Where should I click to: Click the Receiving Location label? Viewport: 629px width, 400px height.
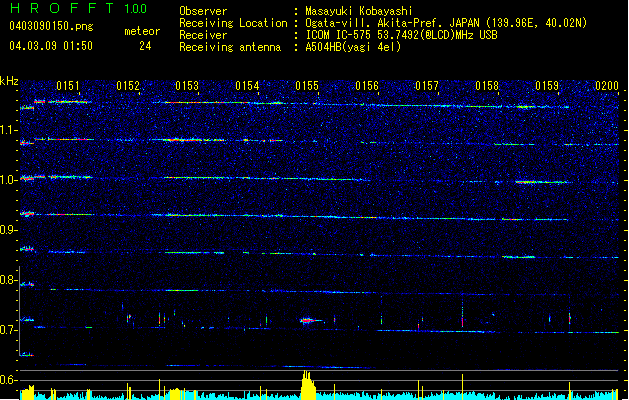pos(233,23)
